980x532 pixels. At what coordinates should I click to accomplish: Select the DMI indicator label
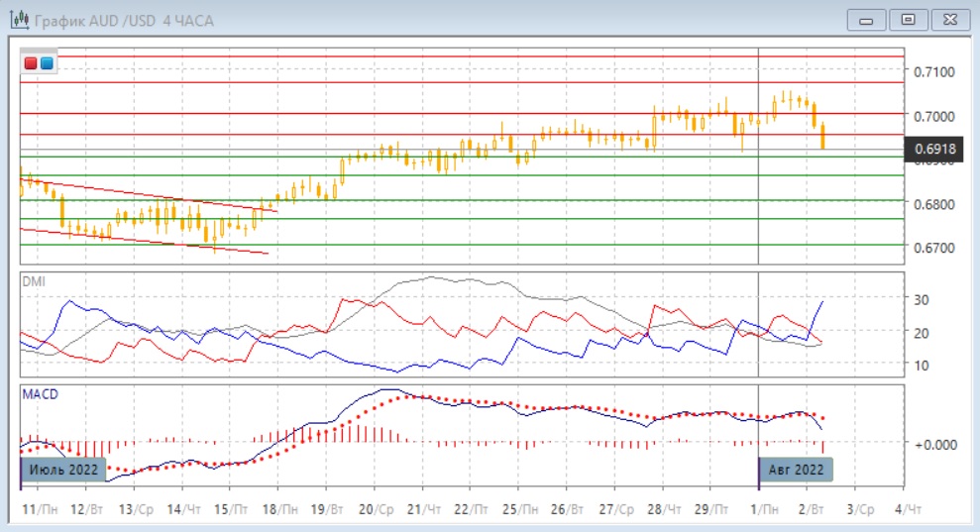[34, 281]
